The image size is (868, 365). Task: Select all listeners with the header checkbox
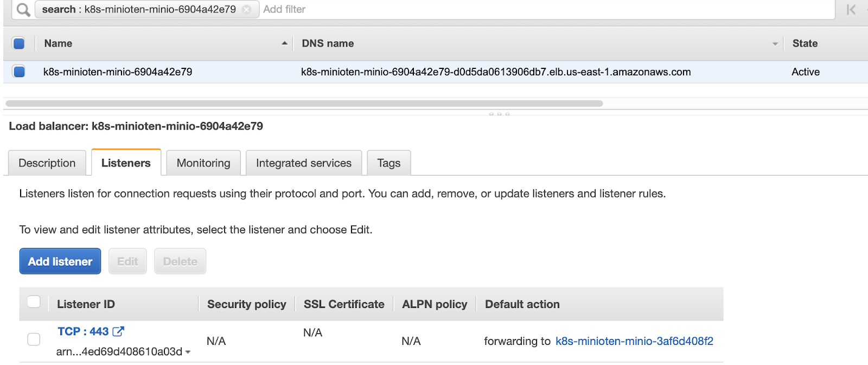tap(34, 302)
